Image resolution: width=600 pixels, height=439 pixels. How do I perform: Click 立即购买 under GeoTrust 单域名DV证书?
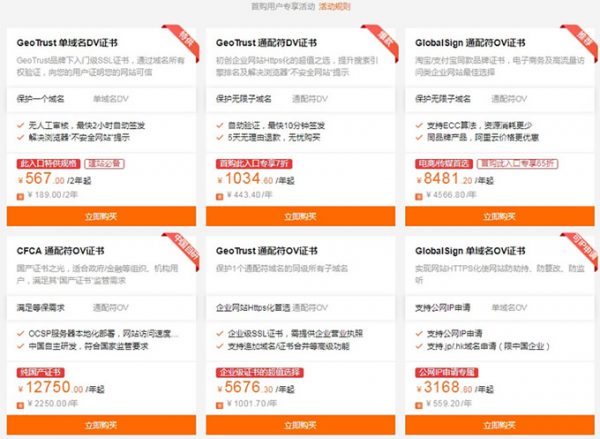[101, 216]
